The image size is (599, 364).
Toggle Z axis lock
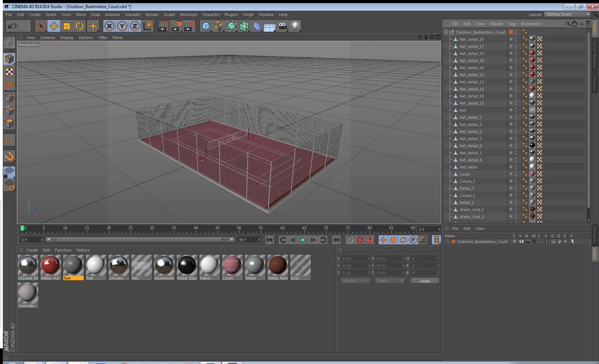(x=135, y=26)
